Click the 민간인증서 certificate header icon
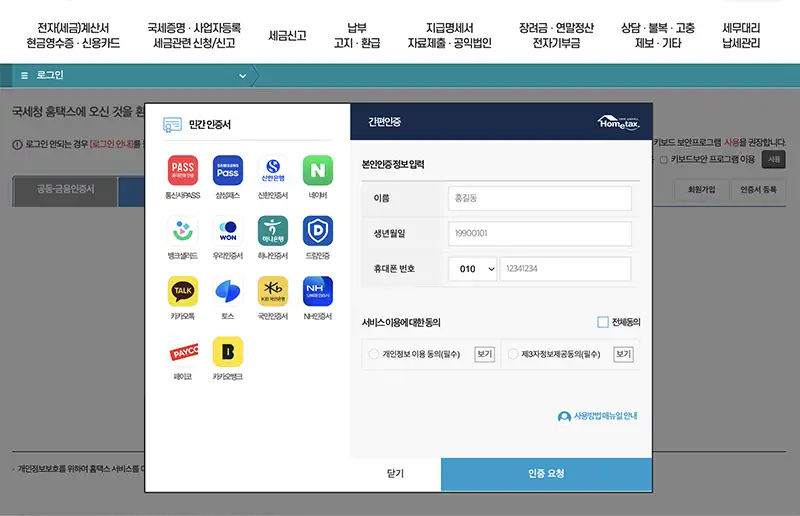Screen dimensions: 800x516 click(x=172, y=125)
